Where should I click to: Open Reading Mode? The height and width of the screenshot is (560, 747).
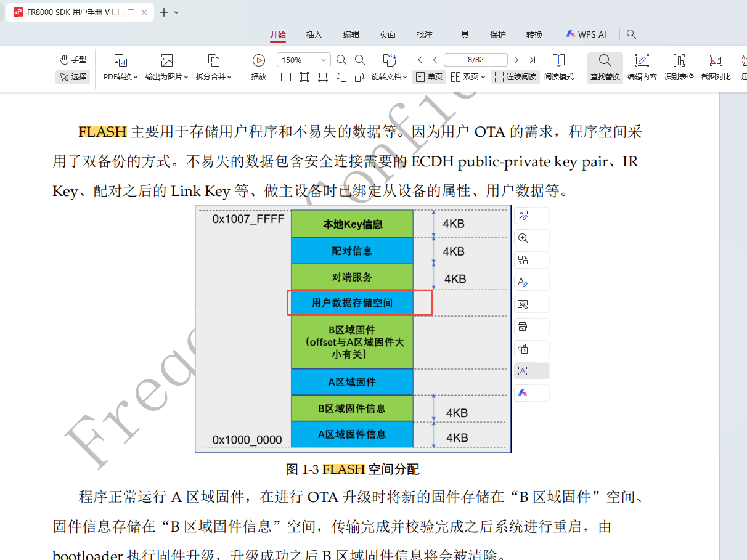558,68
